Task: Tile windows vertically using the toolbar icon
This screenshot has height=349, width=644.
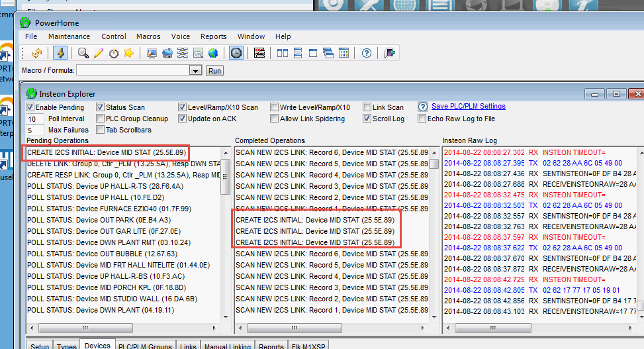Action: point(283,53)
